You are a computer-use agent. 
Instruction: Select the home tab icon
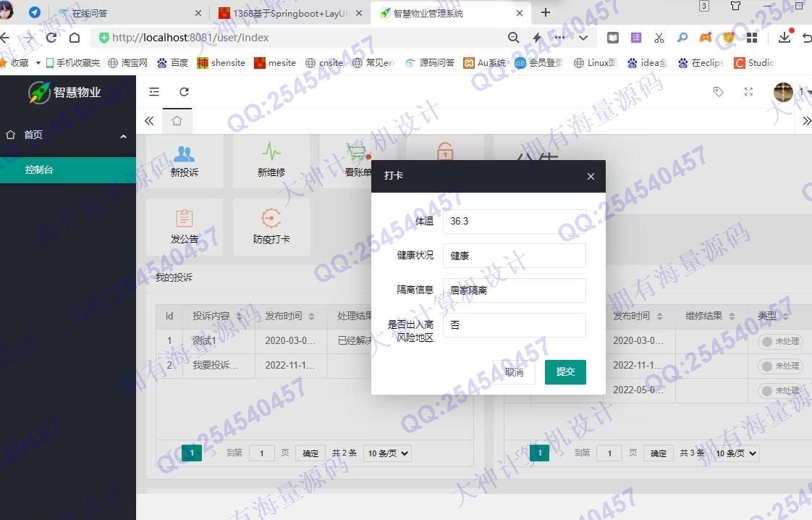[177, 121]
